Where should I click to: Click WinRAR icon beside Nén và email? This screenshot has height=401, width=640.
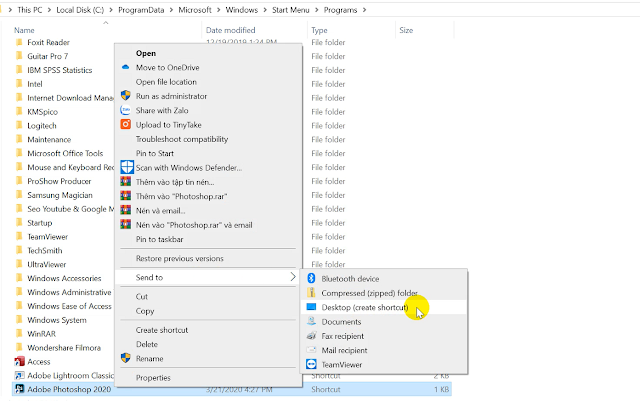point(125,210)
